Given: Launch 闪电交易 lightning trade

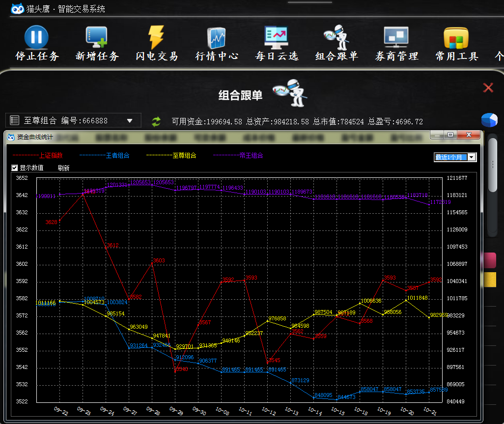Looking at the screenshot, I should [x=157, y=37].
